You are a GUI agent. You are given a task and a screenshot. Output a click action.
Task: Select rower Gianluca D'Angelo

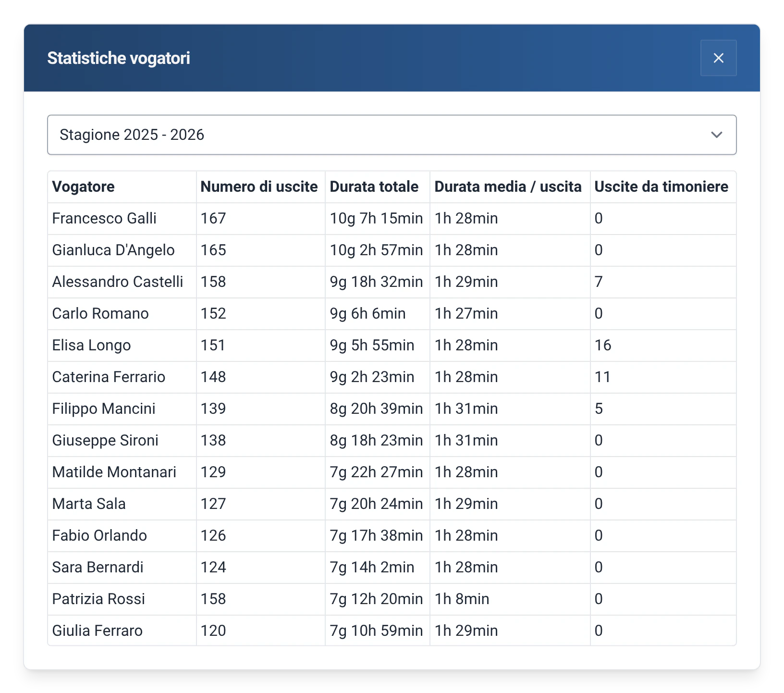click(x=113, y=250)
